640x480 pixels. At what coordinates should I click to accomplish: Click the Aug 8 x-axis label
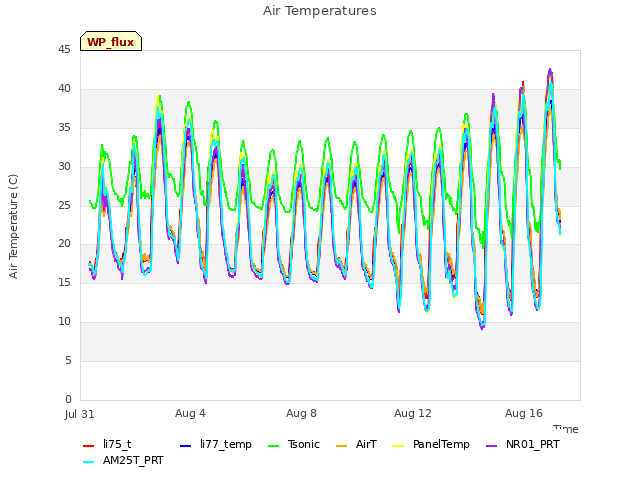click(301, 413)
